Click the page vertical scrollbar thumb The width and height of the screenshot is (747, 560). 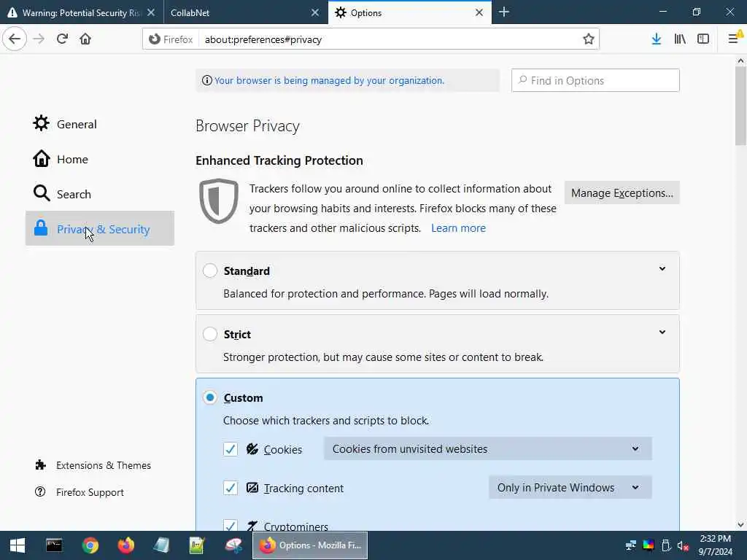click(740, 106)
